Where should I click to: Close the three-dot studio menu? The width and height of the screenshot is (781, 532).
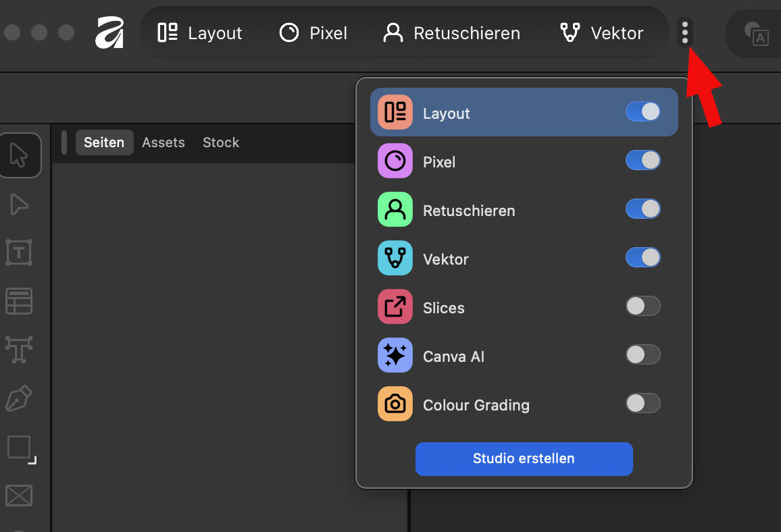coord(685,32)
